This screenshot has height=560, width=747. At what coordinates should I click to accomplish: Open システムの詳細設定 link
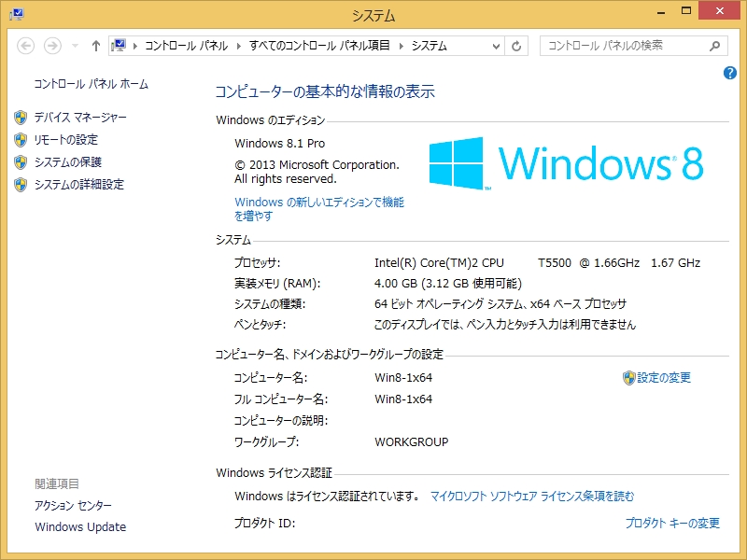tap(79, 184)
